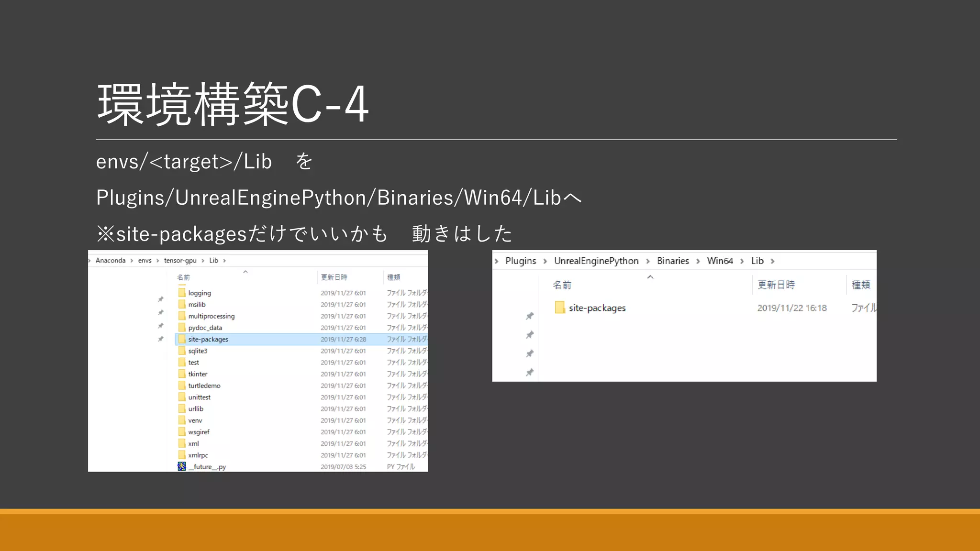Click the 'pydoc_data' folder name
980x551 pixels.
205,328
